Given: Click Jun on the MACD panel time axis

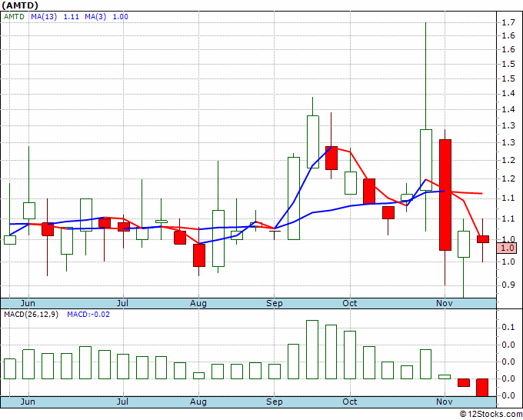Looking at the screenshot, I should (x=28, y=402).
